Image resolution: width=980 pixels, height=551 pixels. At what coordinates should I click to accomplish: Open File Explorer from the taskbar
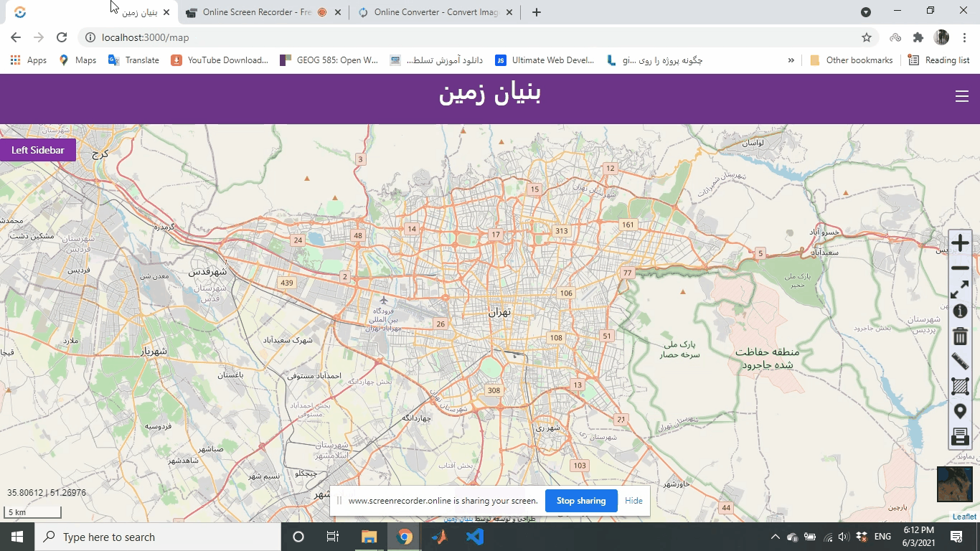point(369,537)
